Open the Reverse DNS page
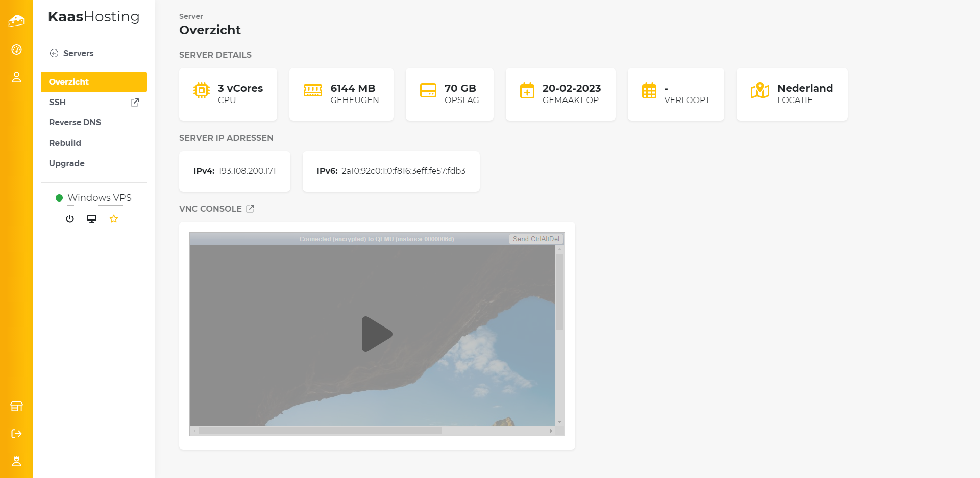980x478 pixels. tap(75, 122)
